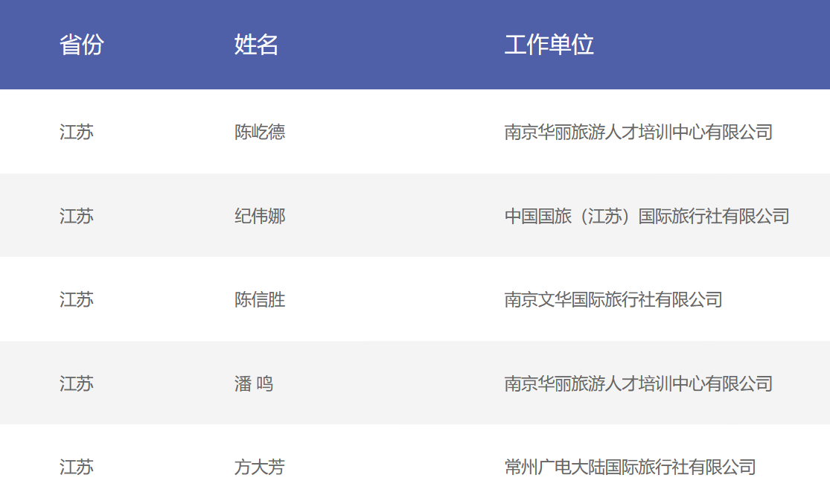Click the 省份 column header
Screen dimensions: 830x504
82,45
